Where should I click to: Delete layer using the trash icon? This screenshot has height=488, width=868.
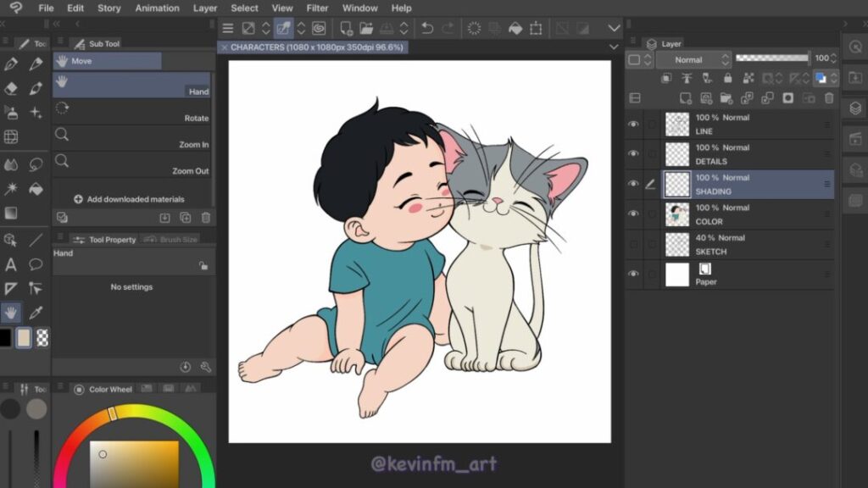click(x=829, y=98)
